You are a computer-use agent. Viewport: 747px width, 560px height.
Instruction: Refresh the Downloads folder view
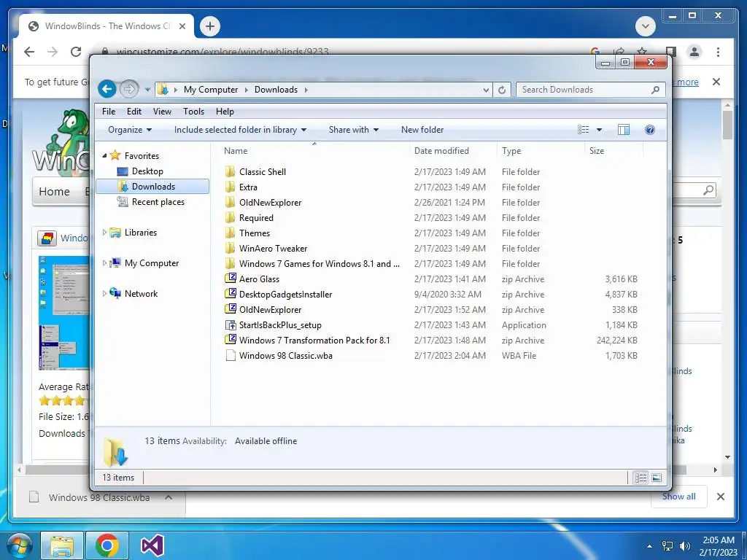click(502, 90)
